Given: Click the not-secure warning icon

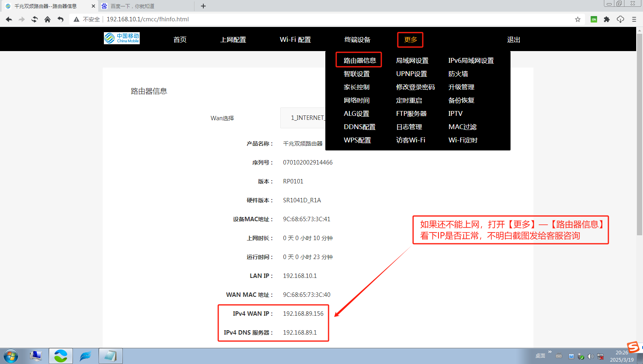Looking at the screenshot, I should (76, 19).
